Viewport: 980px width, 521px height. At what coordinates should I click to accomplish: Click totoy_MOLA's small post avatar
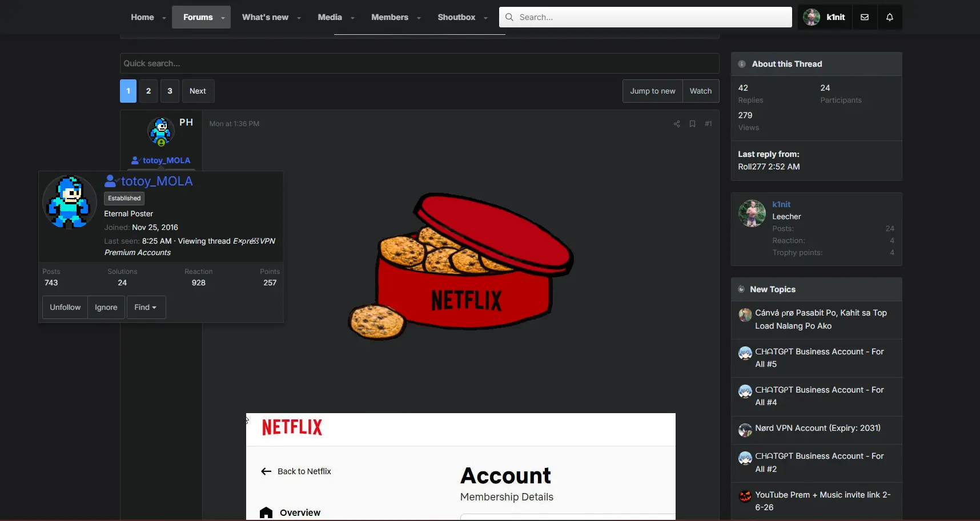tap(161, 131)
